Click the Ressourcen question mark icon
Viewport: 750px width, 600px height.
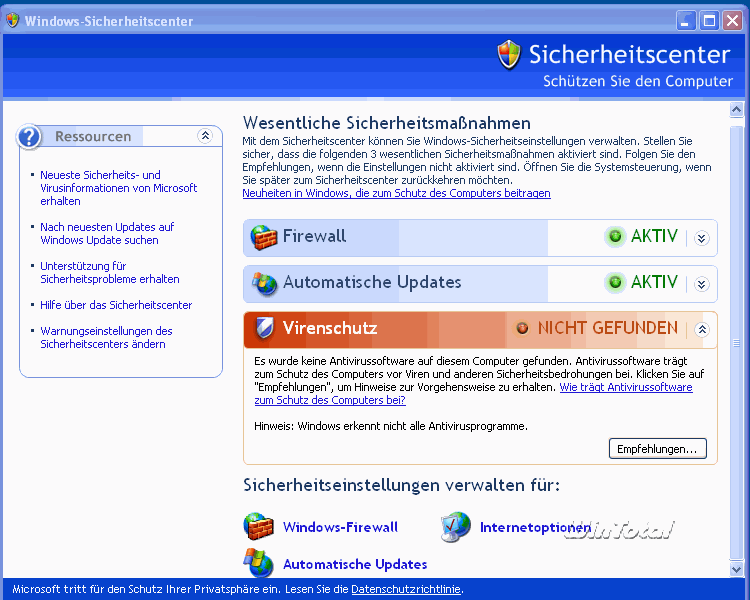pyautogui.click(x=29, y=137)
